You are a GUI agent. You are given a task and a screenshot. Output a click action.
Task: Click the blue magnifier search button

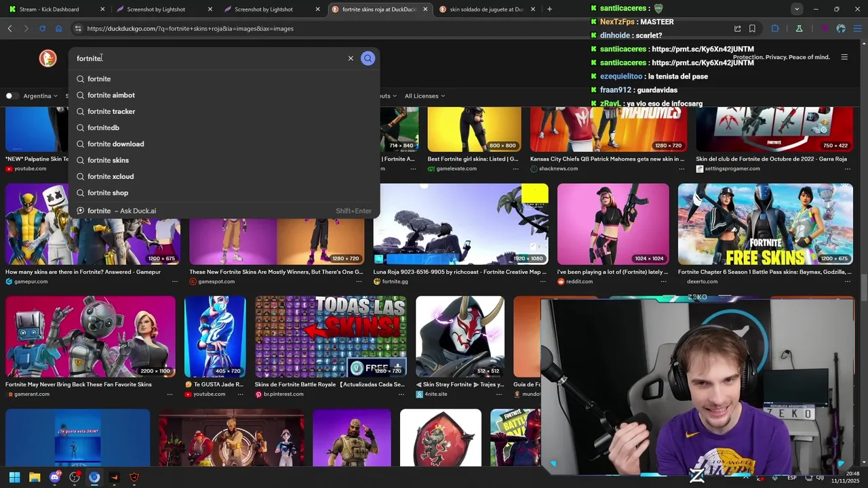[368, 58]
